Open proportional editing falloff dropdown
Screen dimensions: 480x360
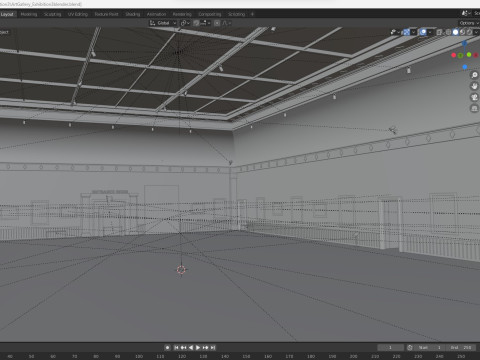tap(227, 23)
